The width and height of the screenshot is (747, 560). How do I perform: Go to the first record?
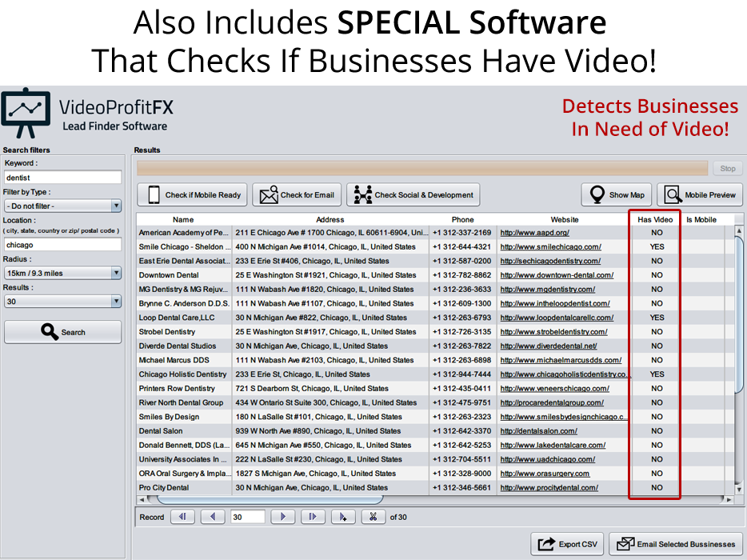[182, 517]
